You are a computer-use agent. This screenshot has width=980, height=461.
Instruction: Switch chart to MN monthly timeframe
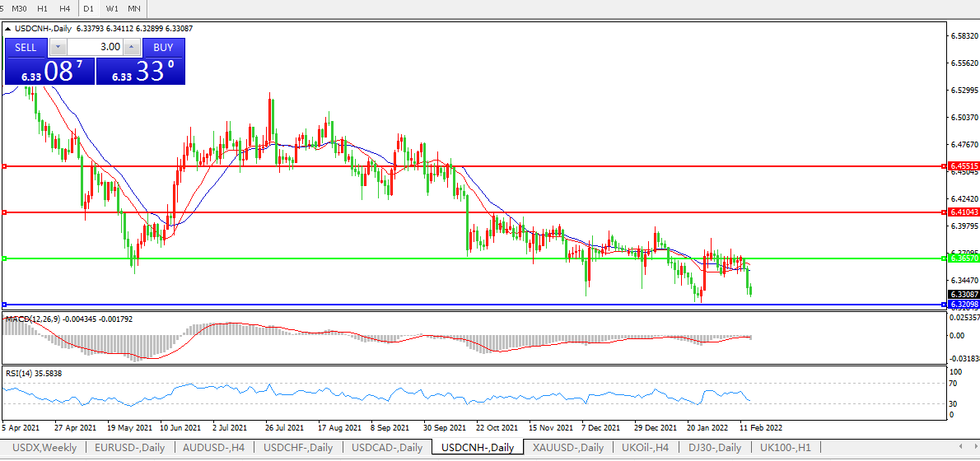(x=134, y=8)
